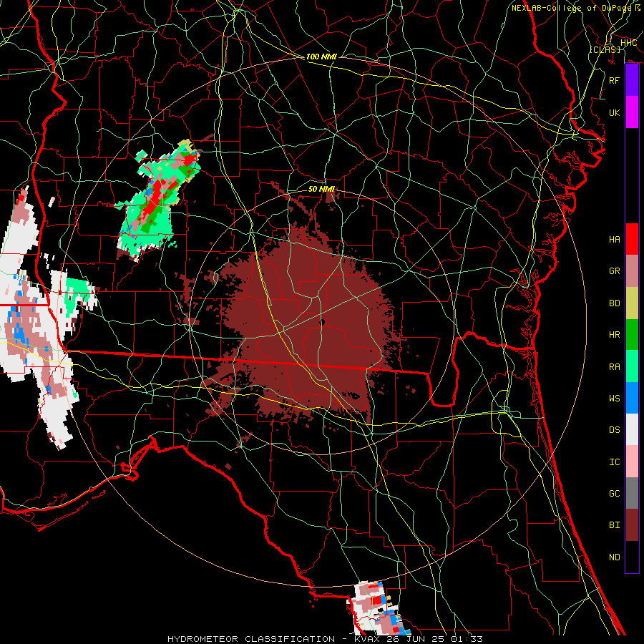Click the BI legend label
The image size is (644, 644).
pyautogui.click(x=615, y=525)
